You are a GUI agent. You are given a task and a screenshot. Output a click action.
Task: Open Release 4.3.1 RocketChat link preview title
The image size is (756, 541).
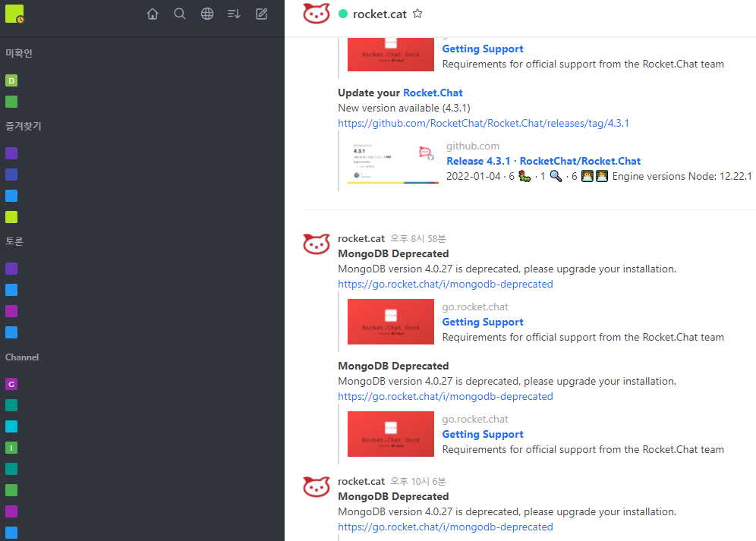[543, 161]
